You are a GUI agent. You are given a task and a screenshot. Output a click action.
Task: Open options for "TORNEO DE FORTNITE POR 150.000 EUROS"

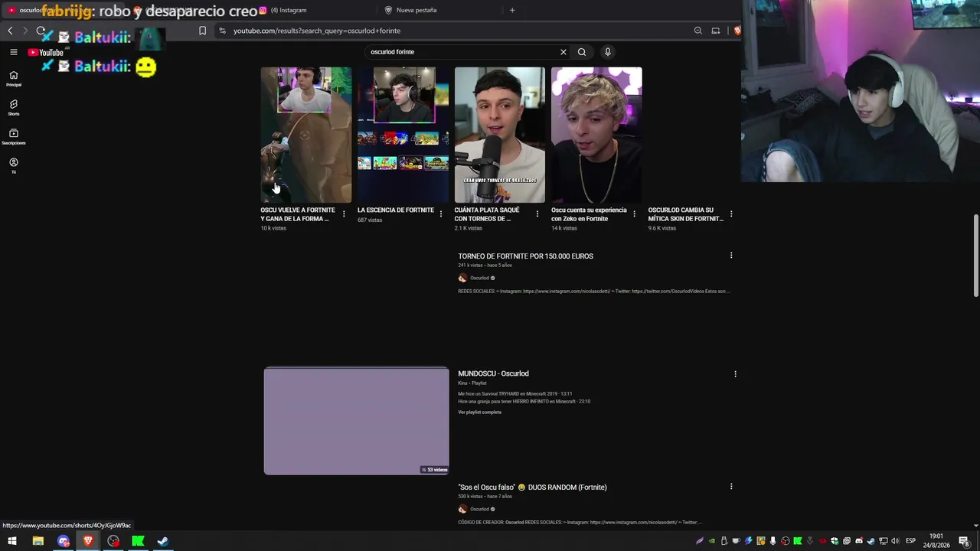(731, 255)
